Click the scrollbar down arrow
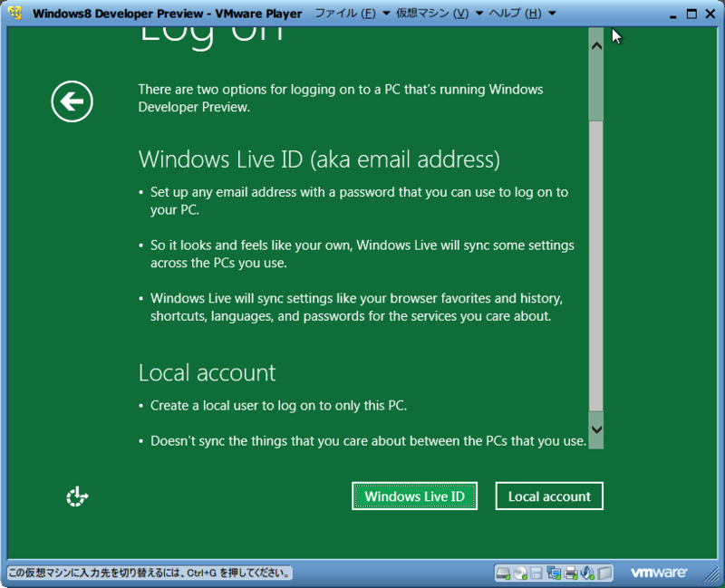Image resolution: width=725 pixels, height=588 pixels. 596,429
